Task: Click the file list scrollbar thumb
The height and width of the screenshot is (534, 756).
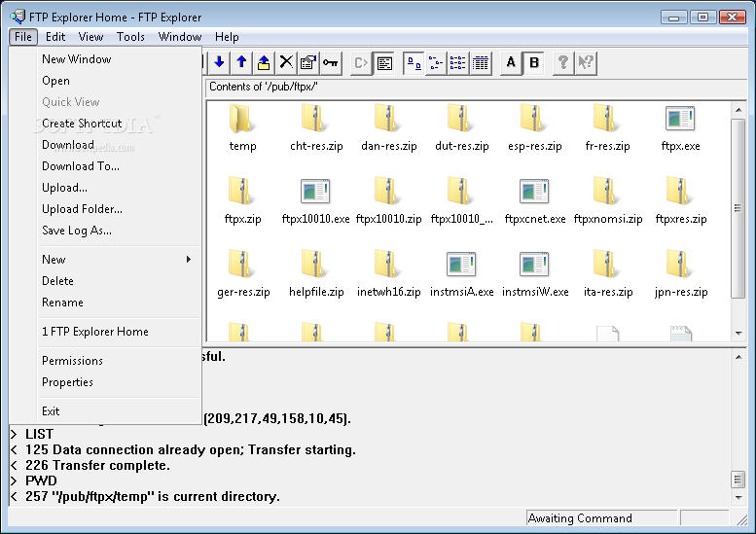Action: 738,209
